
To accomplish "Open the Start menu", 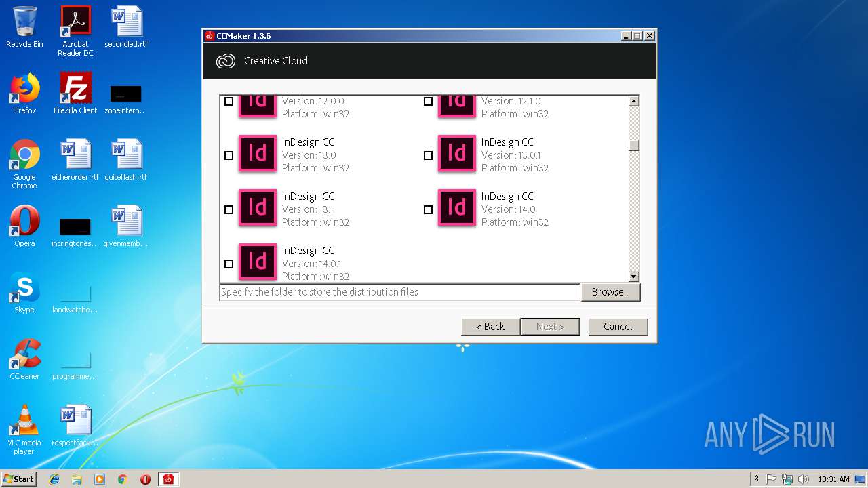I will [x=19, y=479].
